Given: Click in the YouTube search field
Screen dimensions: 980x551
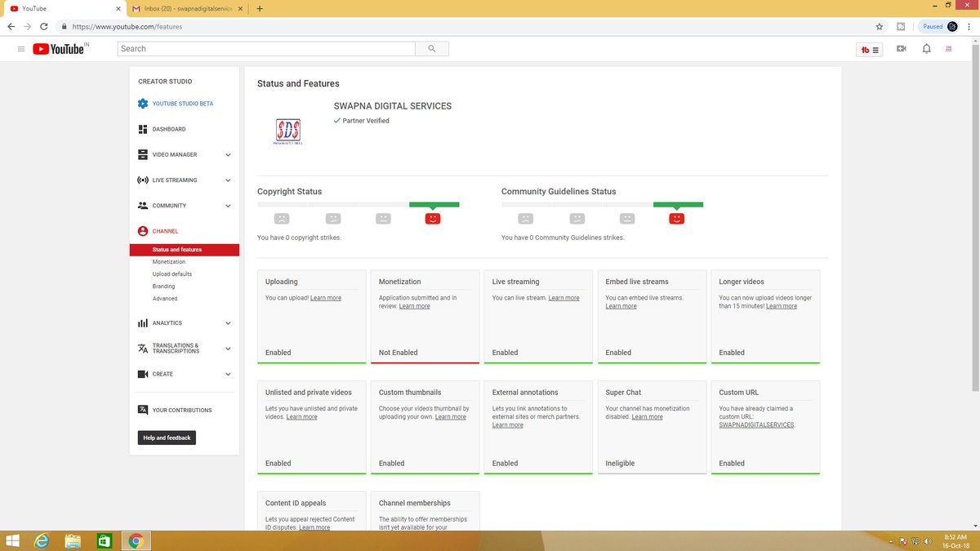Looking at the screenshot, I should pos(266,49).
